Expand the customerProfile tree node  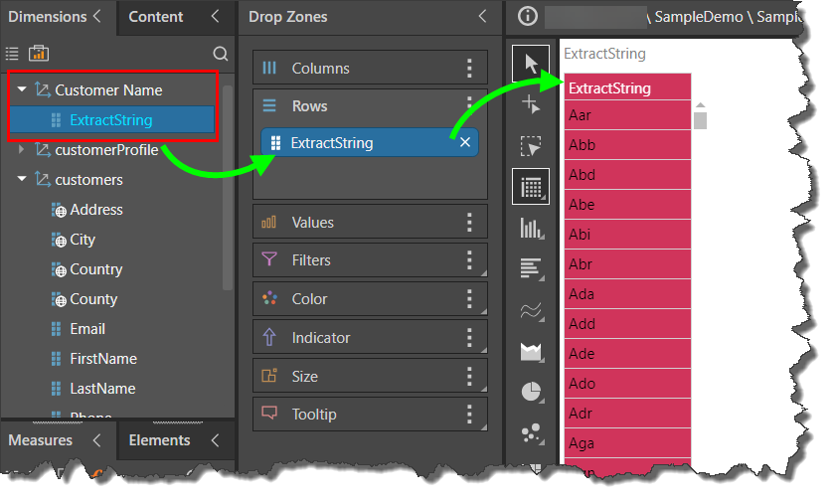pos(21,149)
